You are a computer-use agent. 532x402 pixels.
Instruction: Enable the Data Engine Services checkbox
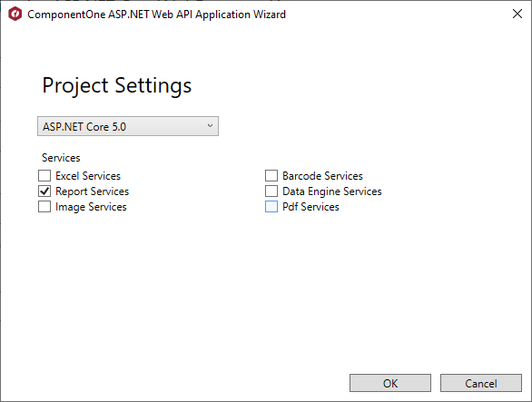(x=271, y=191)
